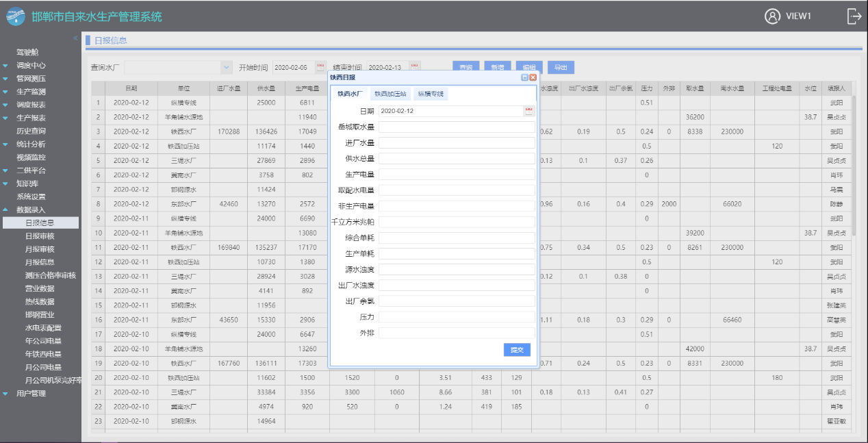Focus the 进厂水量 input field
Image resolution: width=868 pixels, height=443 pixels.
(457, 142)
